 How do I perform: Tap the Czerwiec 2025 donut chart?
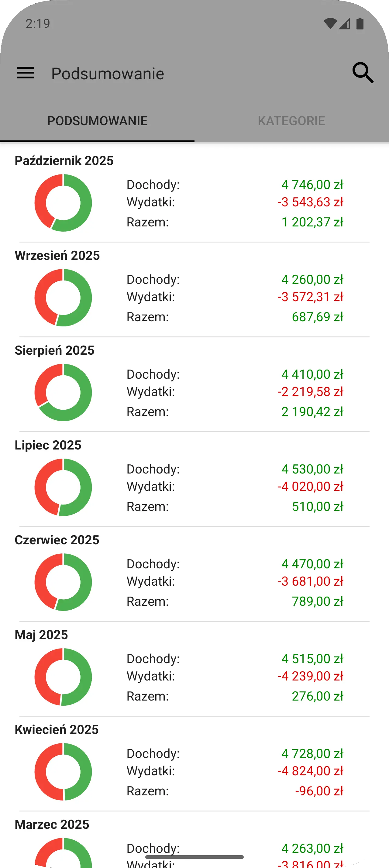pos(63,582)
